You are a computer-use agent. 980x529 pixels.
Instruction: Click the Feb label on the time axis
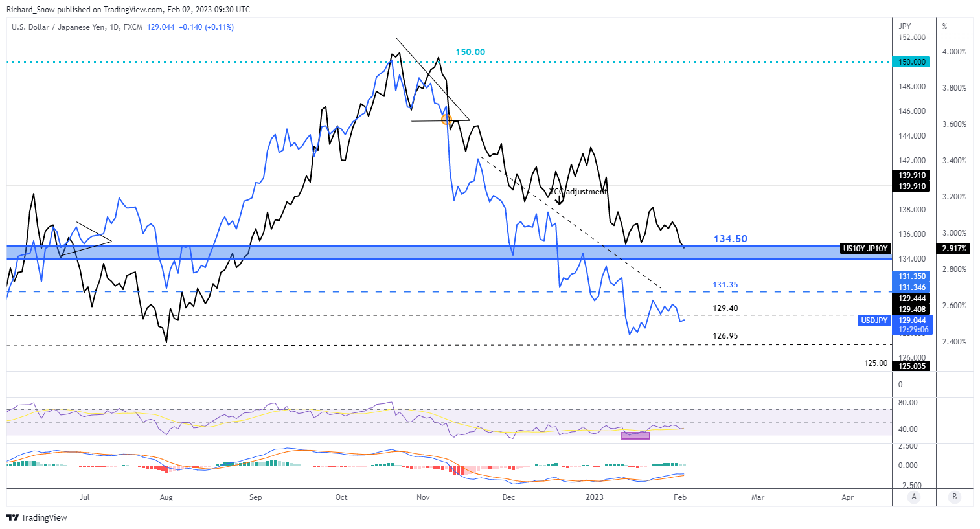point(680,497)
